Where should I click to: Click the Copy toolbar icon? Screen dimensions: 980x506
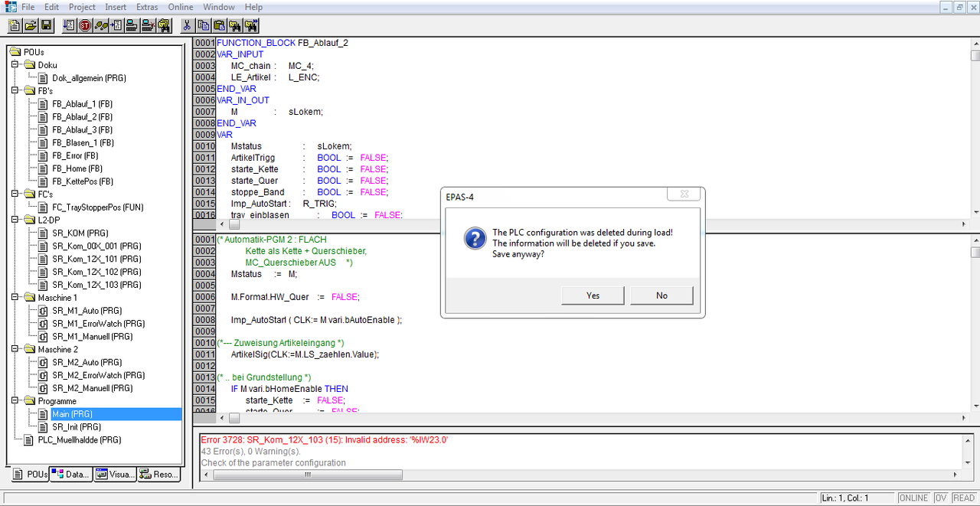tap(204, 25)
